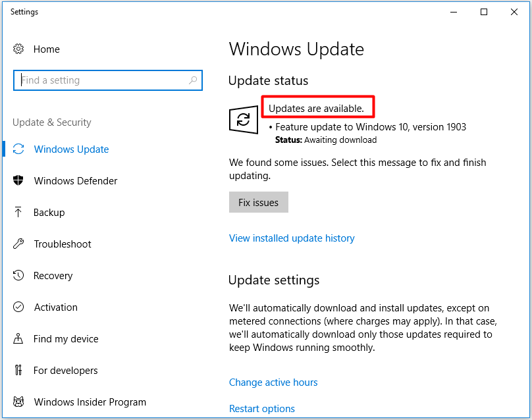Screen dimensions: 532x420
Task: Click the Status: Awaiting download text
Action: click(x=326, y=140)
